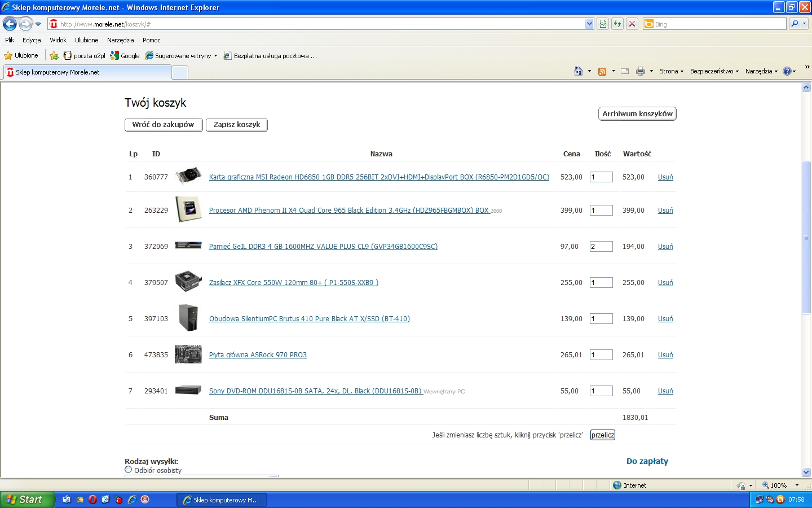
Task: Select the Sklep komputerowy Morele.net browser tab
Action: tap(87, 72)
